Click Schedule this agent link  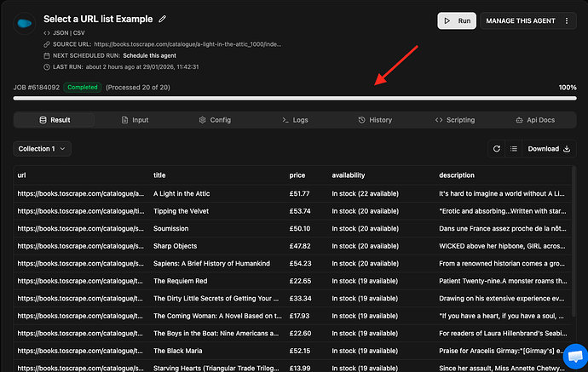pyautogui.click(x=149, y=55)
